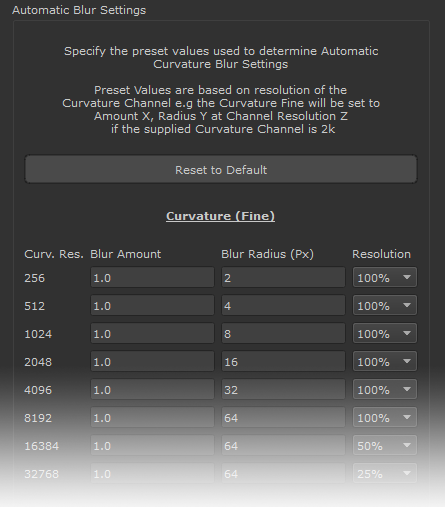Viewport: 445px width, 507px height.
Task: Click the Reset to Default button
Action: [221, 169]
